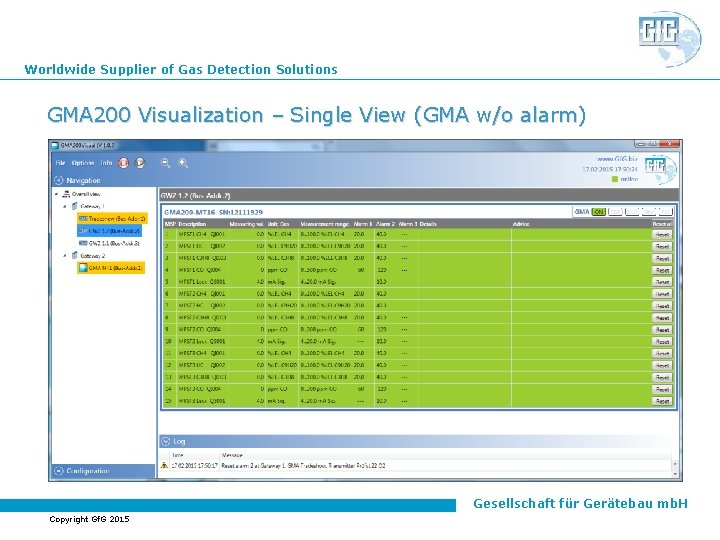Click the Details column header
Viewport: 720px width, 540px height.
point(428,224)
